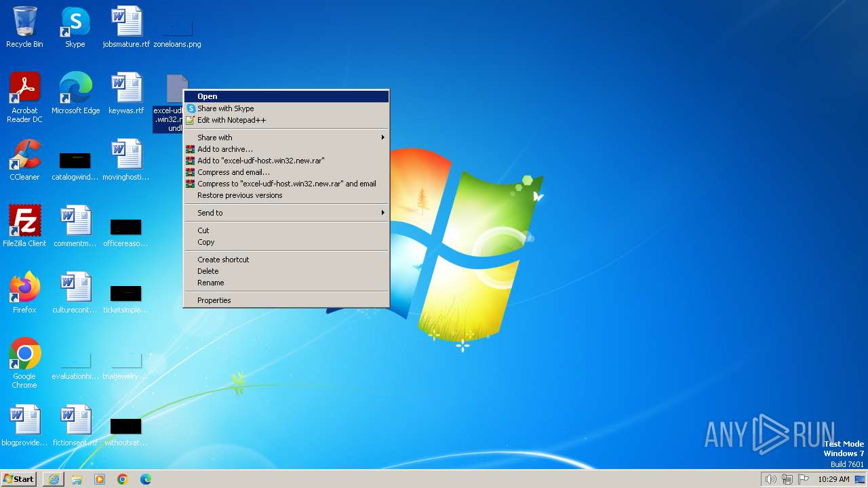Select the jobsmature.rtf document icon

[x=126, y=27]
